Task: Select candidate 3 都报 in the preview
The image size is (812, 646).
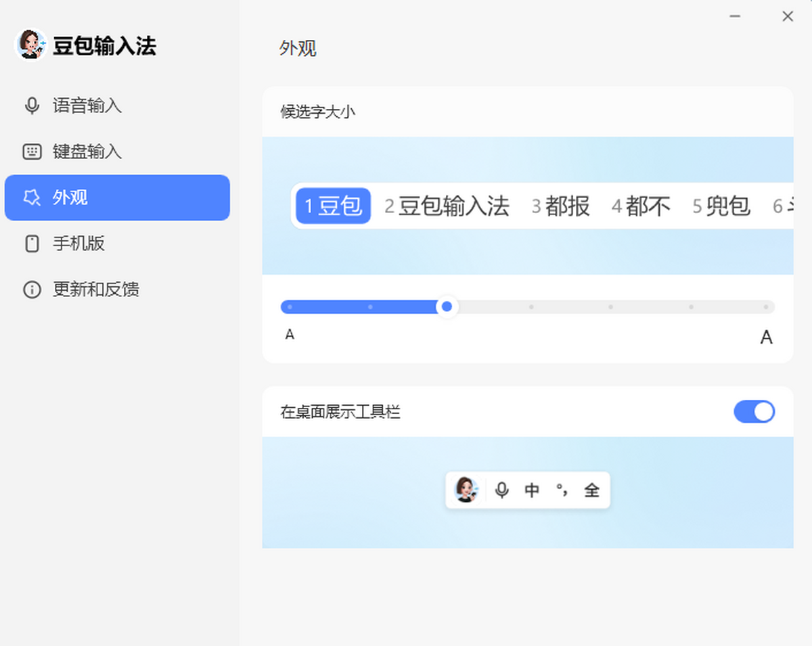Action: (561, 206)
